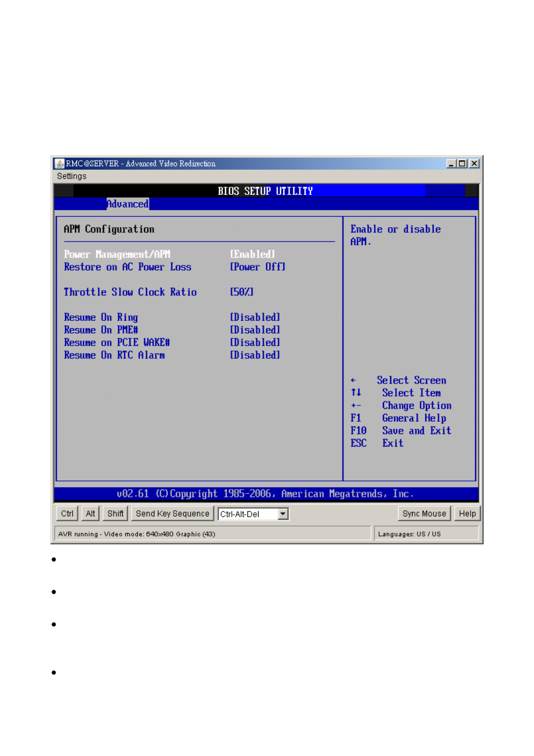This screenshot has width=534, height=756.
Task: Select Resume On Ring option
Action: [101, 318]
